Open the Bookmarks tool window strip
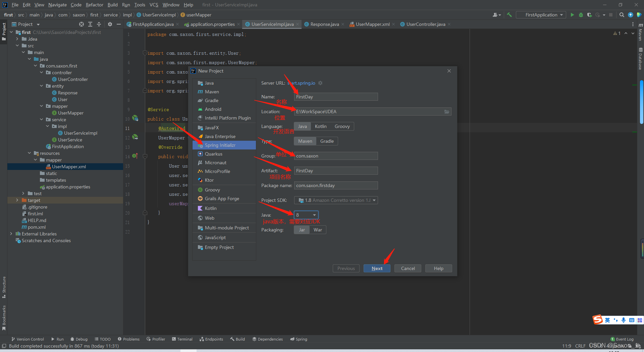This screenshot has height=352, width=644. pyautogui.click(x=4, y=318)
